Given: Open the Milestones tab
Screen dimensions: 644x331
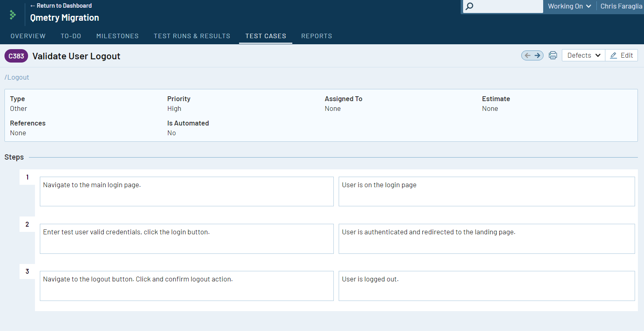Looking at the screenshot, I should coord(117,36).
